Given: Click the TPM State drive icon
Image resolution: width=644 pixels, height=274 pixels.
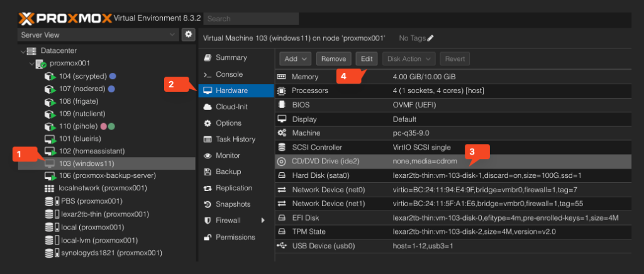Looking at the screenshot, I should click(282, 232).
